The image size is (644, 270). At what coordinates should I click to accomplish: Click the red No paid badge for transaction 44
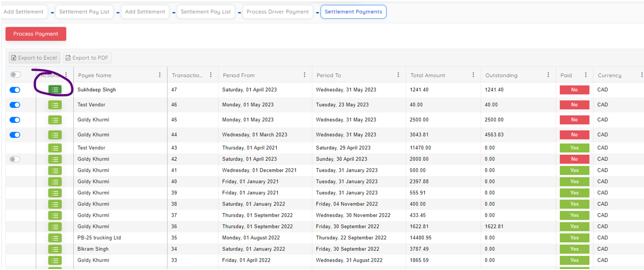[574, 135]
